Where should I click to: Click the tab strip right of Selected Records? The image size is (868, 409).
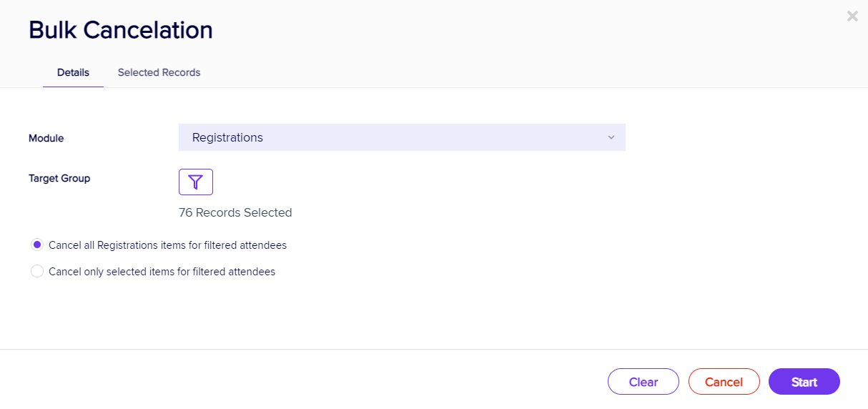[x=500, y=73]
